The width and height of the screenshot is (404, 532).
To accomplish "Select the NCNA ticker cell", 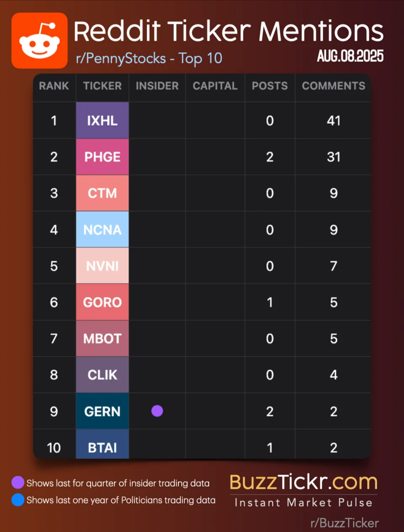I will click(x=102, y=229).
